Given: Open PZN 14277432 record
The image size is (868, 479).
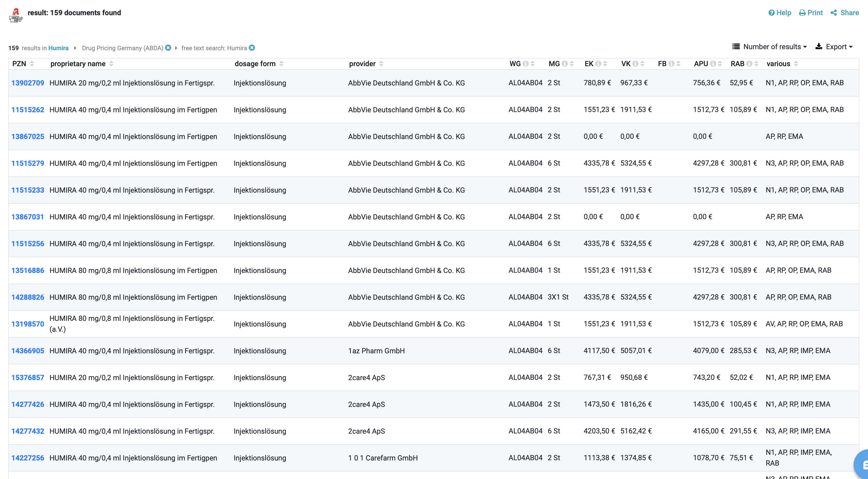Looking at the screenshot, I should [28, 431].
